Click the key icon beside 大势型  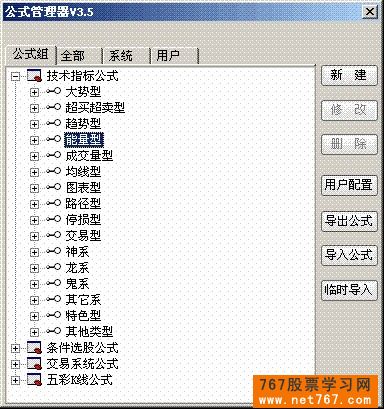point(53,91)
